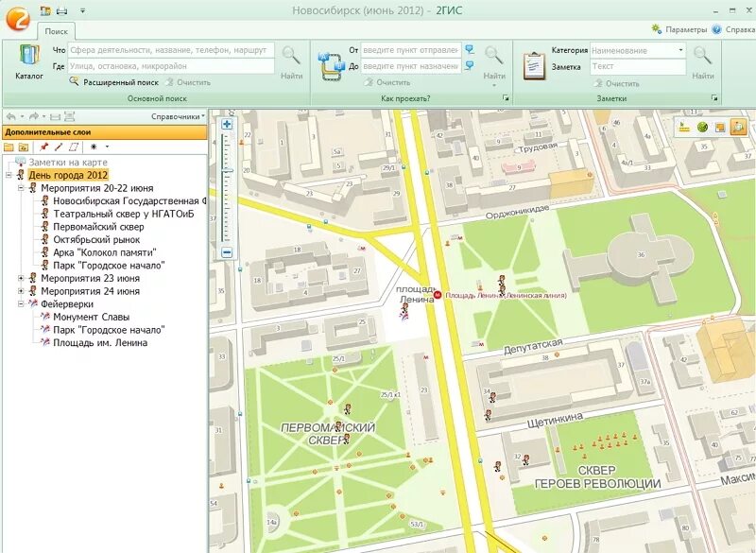Zoom in with the map plus button
The image size is (756, 553).
pos(226,124)
